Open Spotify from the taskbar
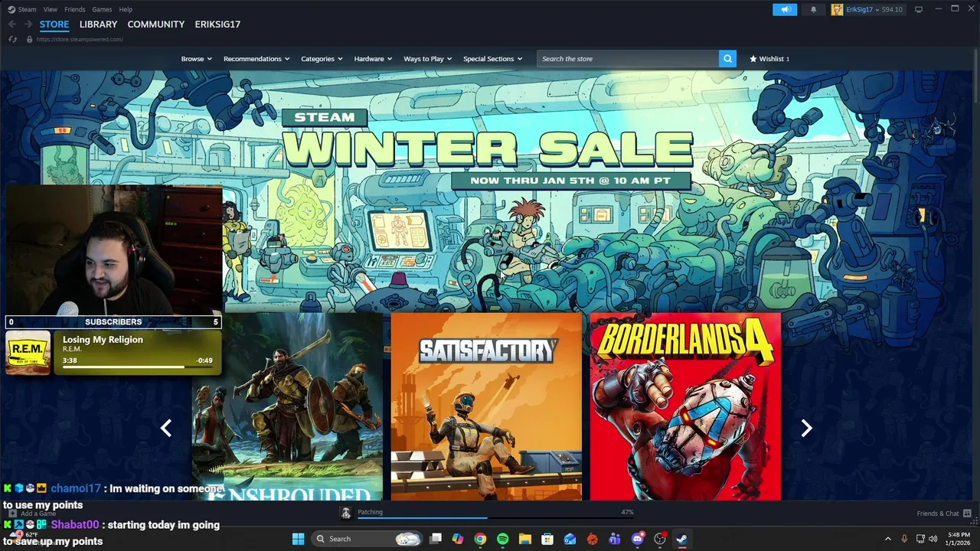The image size is (980, 551). coord(502,539)
